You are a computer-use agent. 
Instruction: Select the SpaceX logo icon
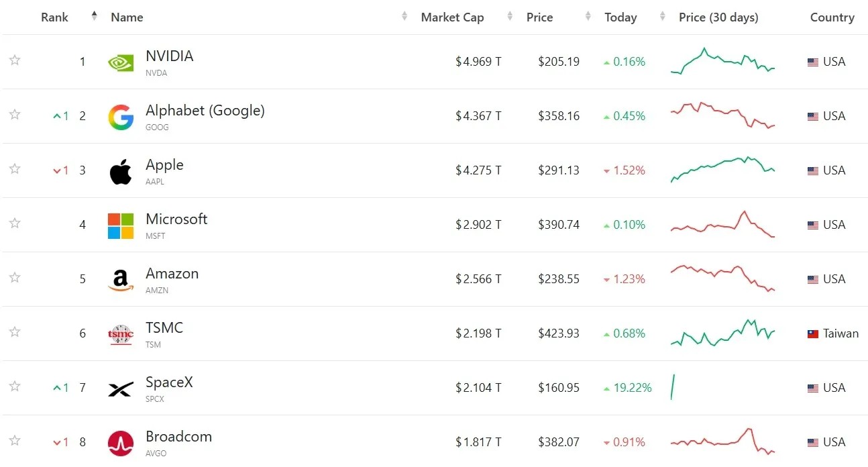(x=121, y=388)
